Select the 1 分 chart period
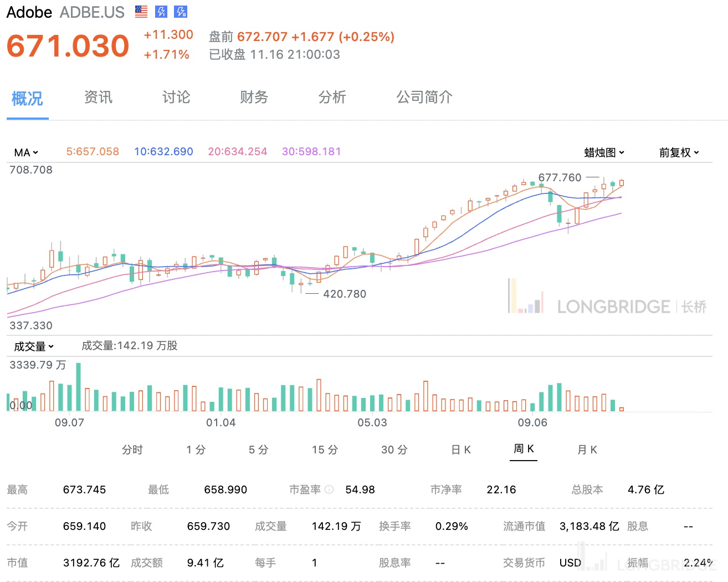 (196, 450)
